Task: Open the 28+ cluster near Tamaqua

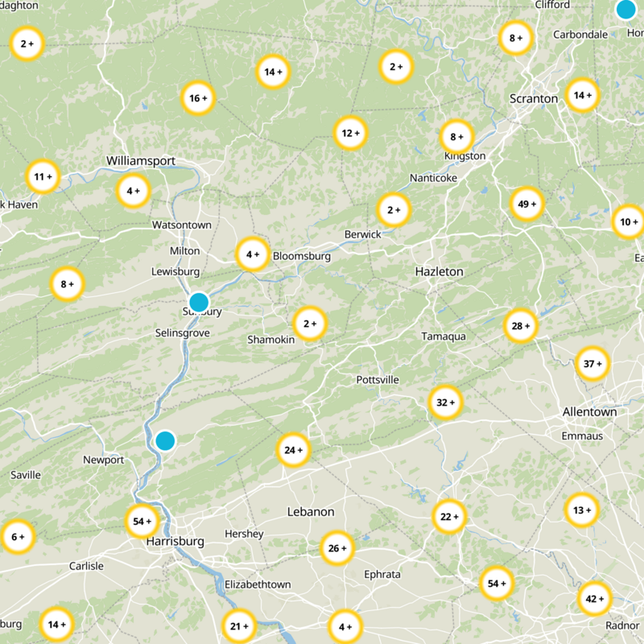Action: click(521, 326)
